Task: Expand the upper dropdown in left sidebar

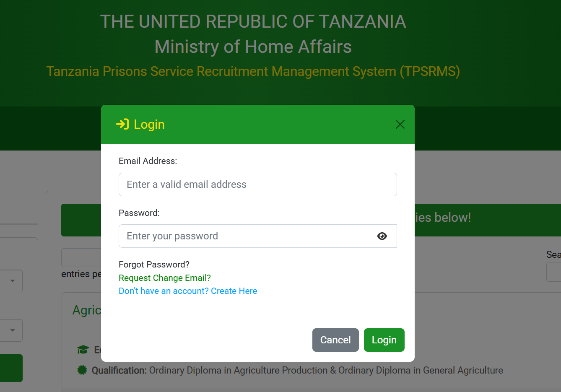Action: [12, 281]
